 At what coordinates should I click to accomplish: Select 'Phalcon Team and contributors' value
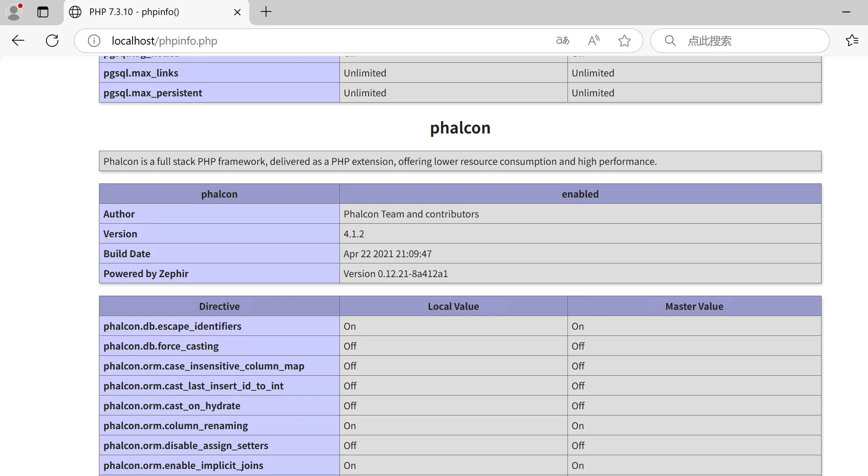411,214
